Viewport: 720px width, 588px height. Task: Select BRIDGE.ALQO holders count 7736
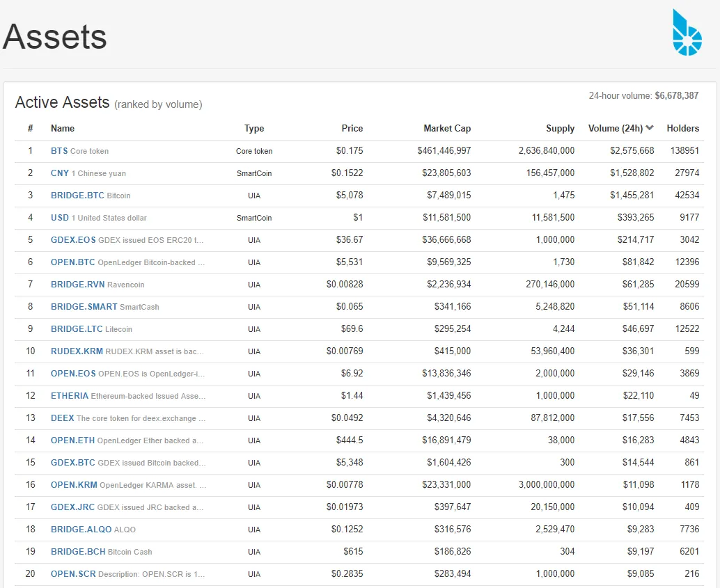(x=689, y=530)
